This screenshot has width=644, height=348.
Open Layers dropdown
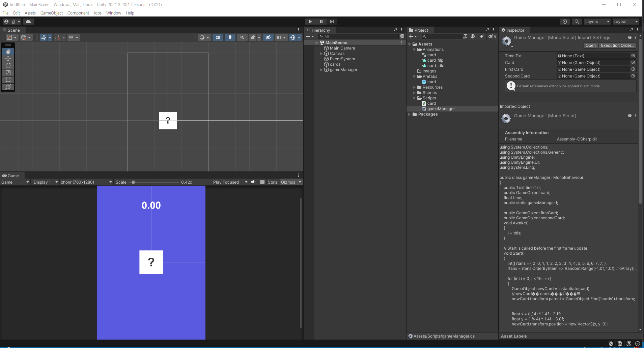(597, 22)
